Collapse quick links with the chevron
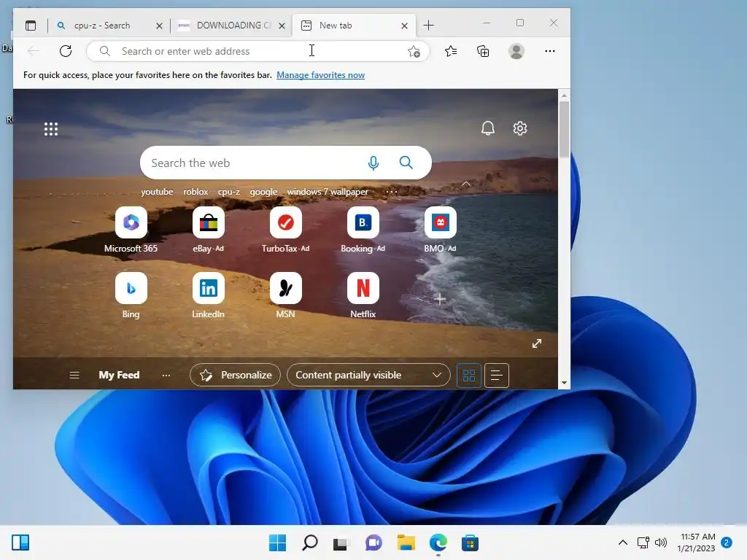 click(x=466, y=184)
